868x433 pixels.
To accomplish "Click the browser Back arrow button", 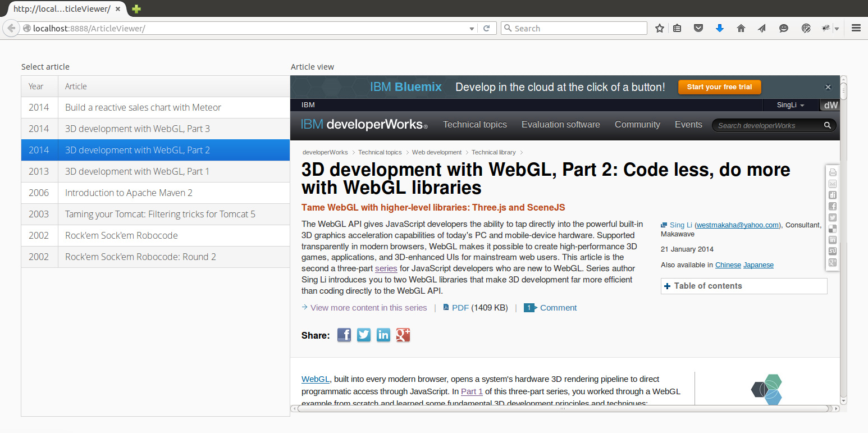I will tap(11, 28).
